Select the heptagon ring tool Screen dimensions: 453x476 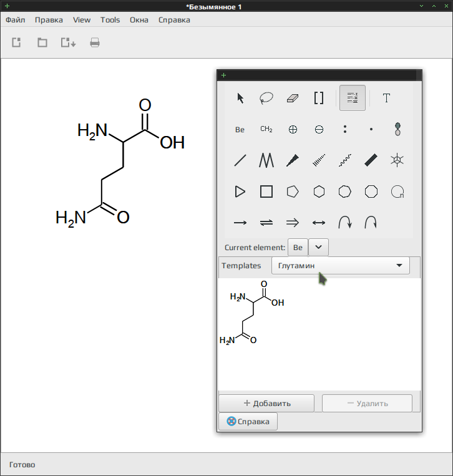coord(345,192)
